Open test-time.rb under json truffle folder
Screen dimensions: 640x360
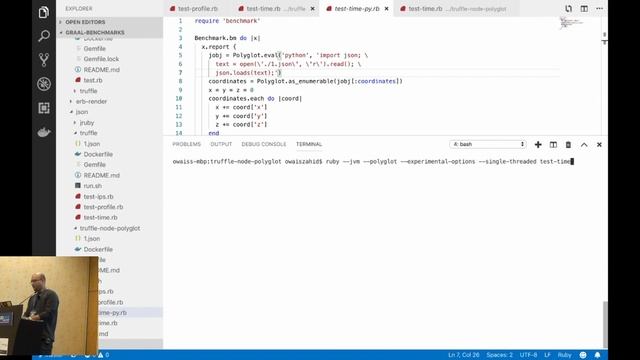(x=100, y=218)
